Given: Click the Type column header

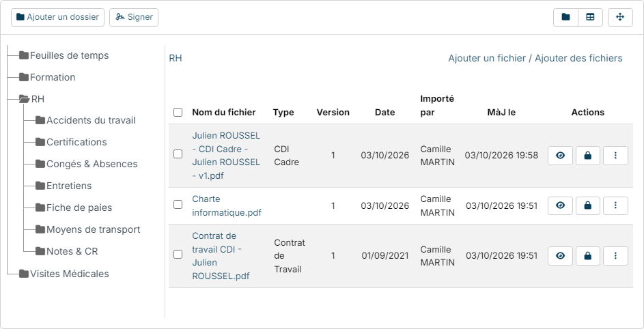Looking at the screenshot, I should coord(283,112).
